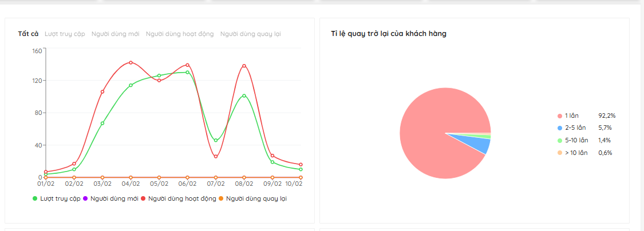Screen dimensions: 644x231
Task: Switch to the "Người dùng hoạt động" tab
Action: tap(180, 34)
